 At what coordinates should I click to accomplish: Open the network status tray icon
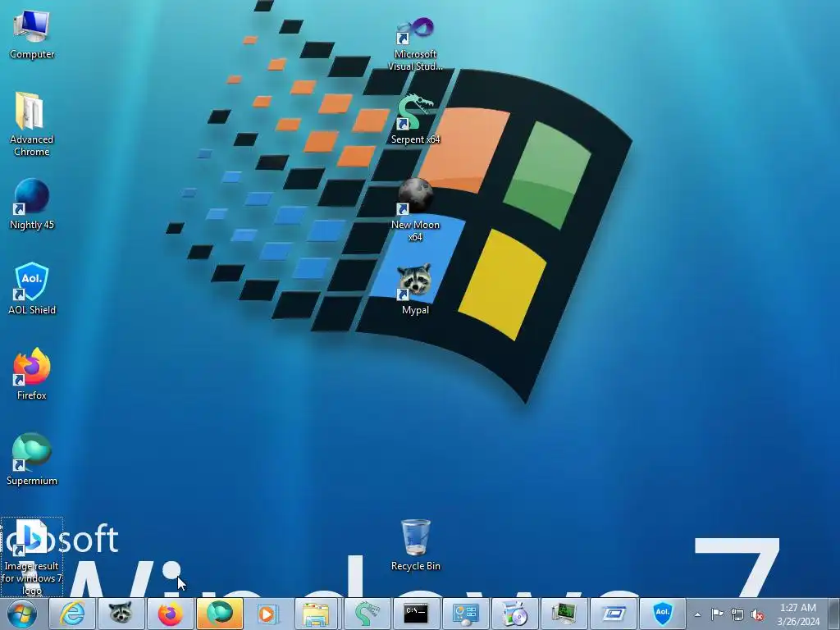click(x=737, y=615)
